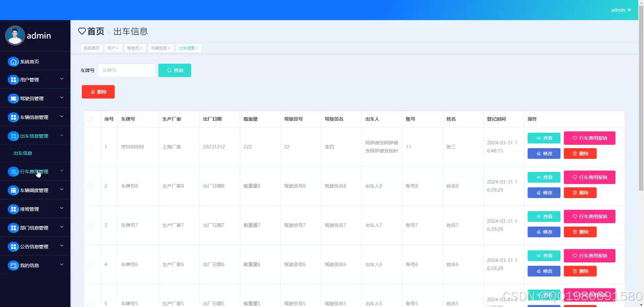Viewport: 644px width, 307px height.
Task: Click 删除 for 京M88888 row
Action: (x=580, y=153)
